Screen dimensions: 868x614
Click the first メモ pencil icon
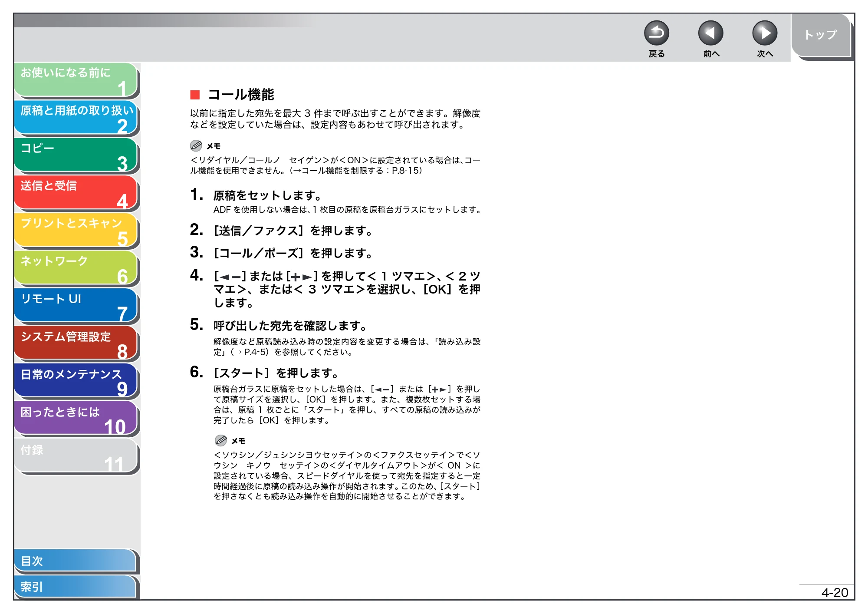click(x=196, y=145)
